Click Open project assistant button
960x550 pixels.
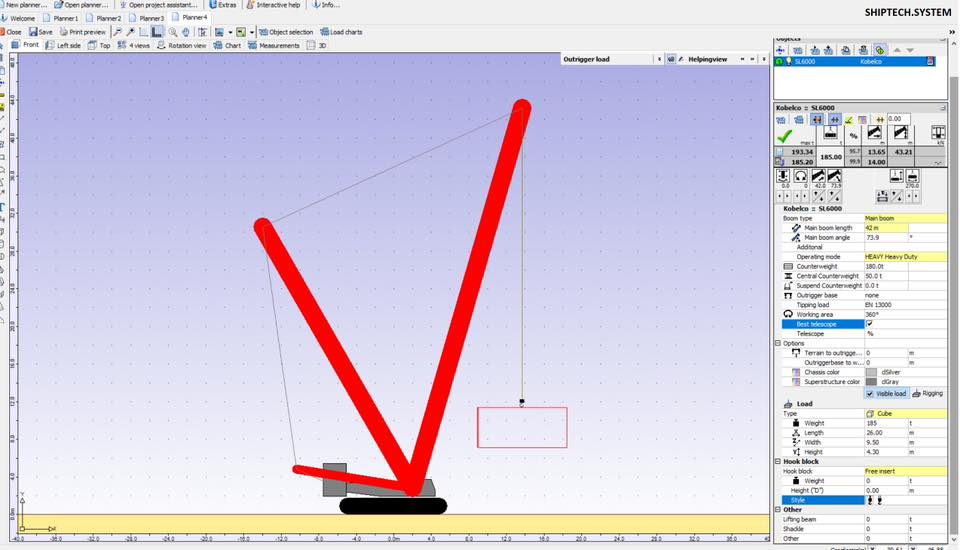158,5
